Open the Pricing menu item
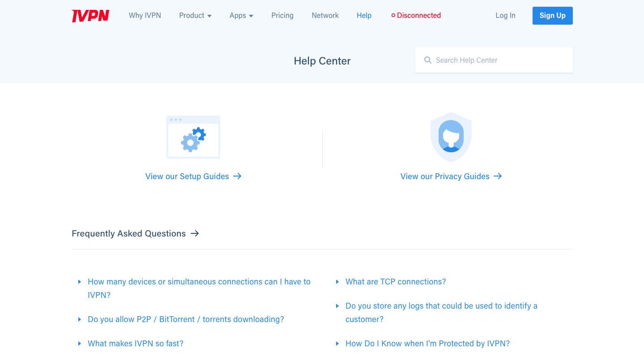This screenshot has height=357, width=644. pyautogui.click(x=282, y=15)
